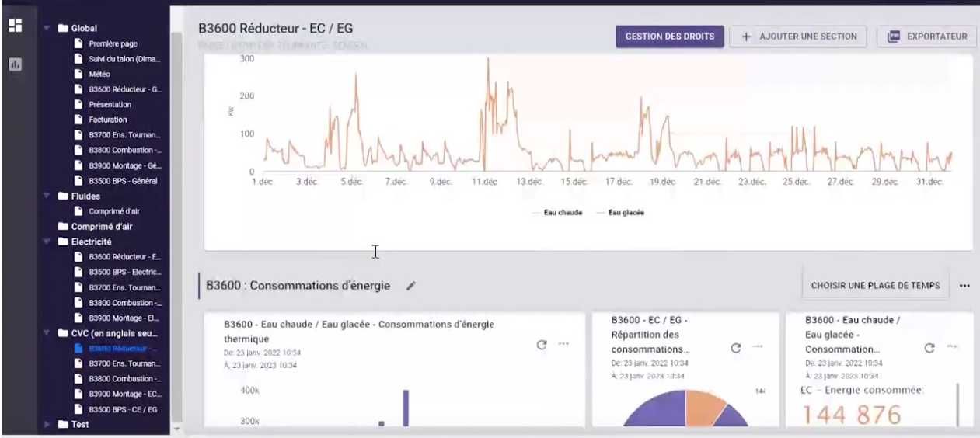This screenshot has height=438, width=980.
Task: Open the bar chart icon in left rail
Action: tap(15, 65)
